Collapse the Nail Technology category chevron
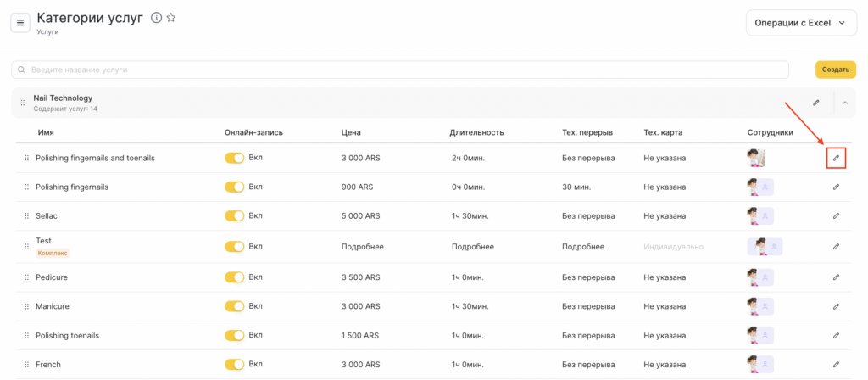This screenshot has height=380, width=868. tap(845, 103)
